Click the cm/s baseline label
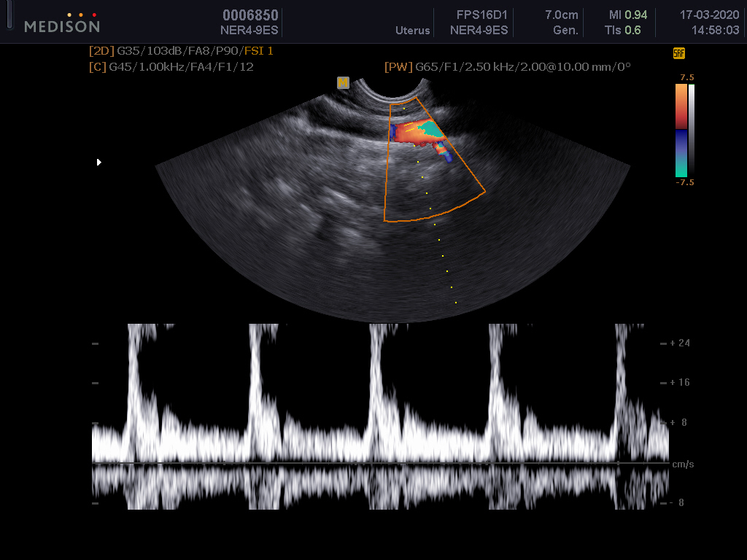Screen dimensions: 747x560 (682, 464)
